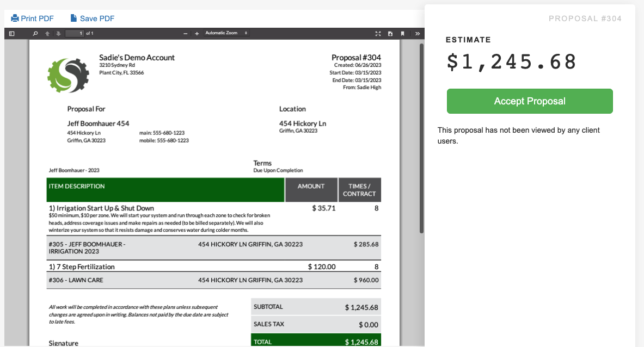Zoom into the PDF

tap(197, 33)
